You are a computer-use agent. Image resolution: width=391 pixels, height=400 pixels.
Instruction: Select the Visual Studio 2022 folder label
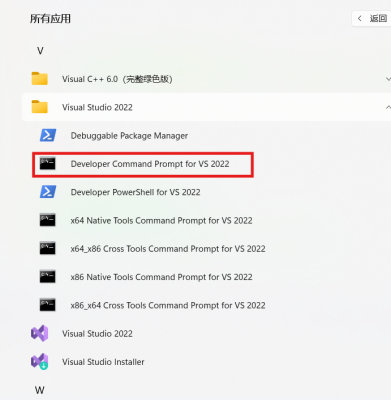[x=97, y=107]
